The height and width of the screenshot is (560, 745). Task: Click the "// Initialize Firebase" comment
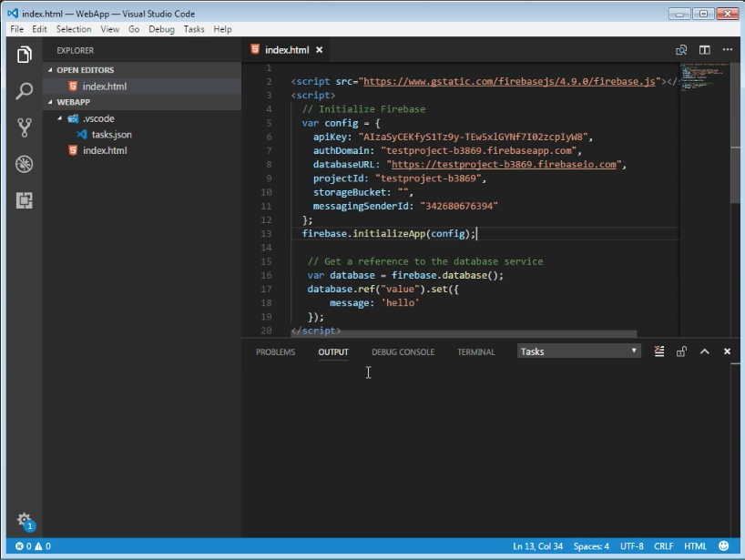coord(363,109)
